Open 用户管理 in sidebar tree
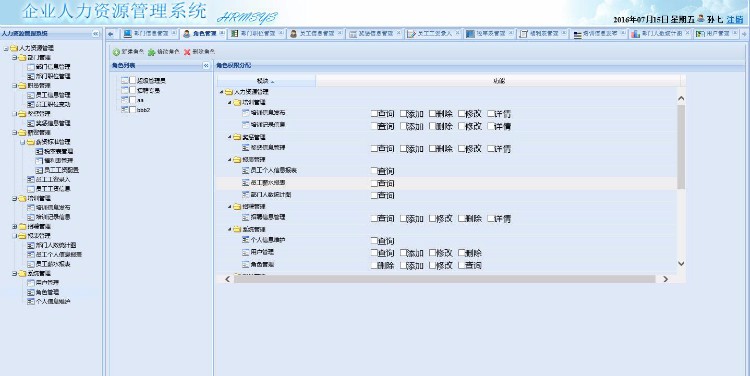Screen dimensions: 750x376 tap(47, 283)
